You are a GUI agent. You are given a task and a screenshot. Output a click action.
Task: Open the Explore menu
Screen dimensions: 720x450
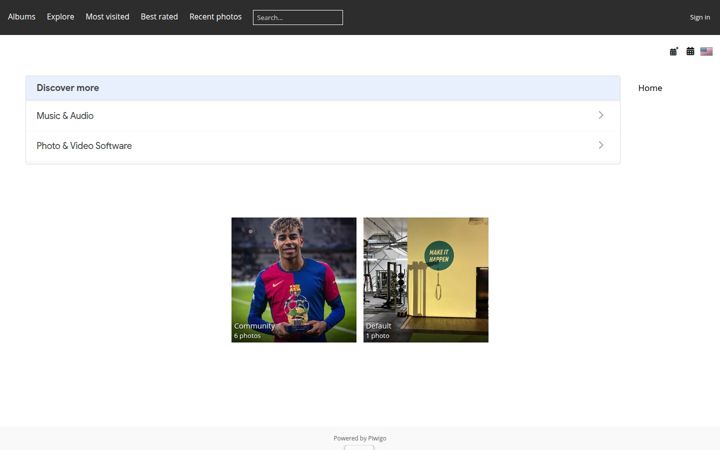coord(60,17)
